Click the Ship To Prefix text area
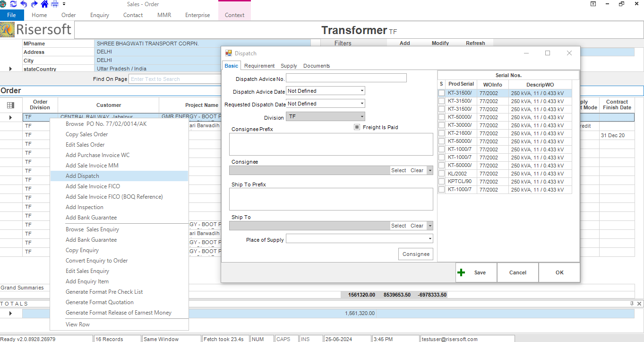 click(x=331, y=199)
